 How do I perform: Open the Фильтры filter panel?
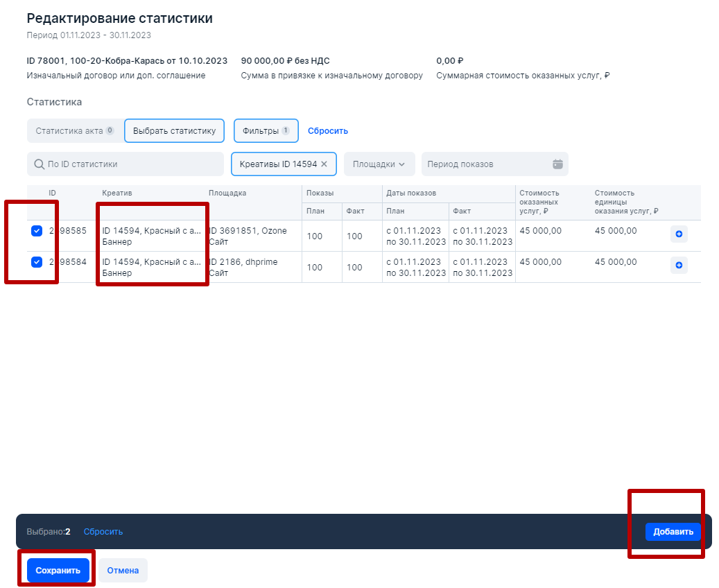[266, 130]
